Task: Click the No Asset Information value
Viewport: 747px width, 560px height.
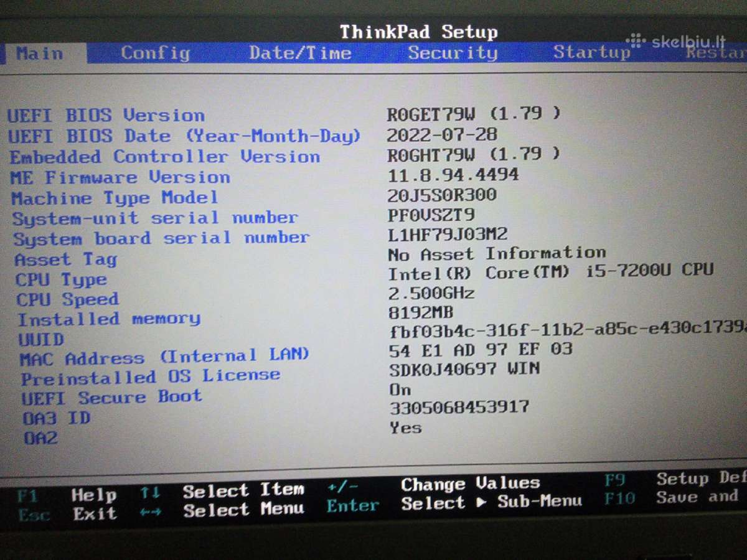Action: pos(497,254)
